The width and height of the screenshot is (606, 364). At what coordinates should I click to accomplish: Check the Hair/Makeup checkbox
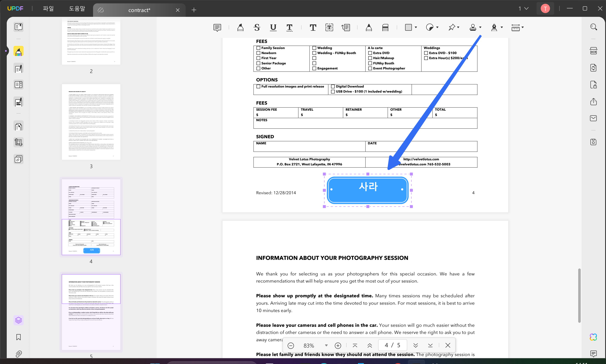click(370, 58)
